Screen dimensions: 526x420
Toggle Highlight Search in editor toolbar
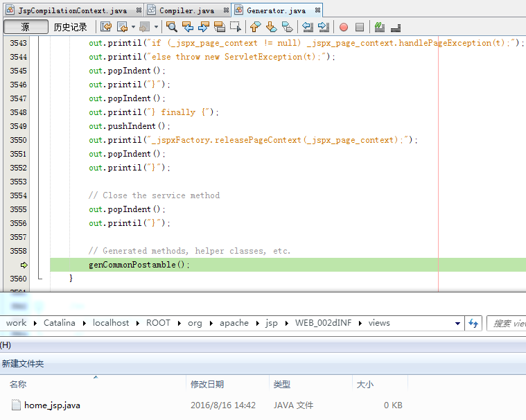click(220, 27)
